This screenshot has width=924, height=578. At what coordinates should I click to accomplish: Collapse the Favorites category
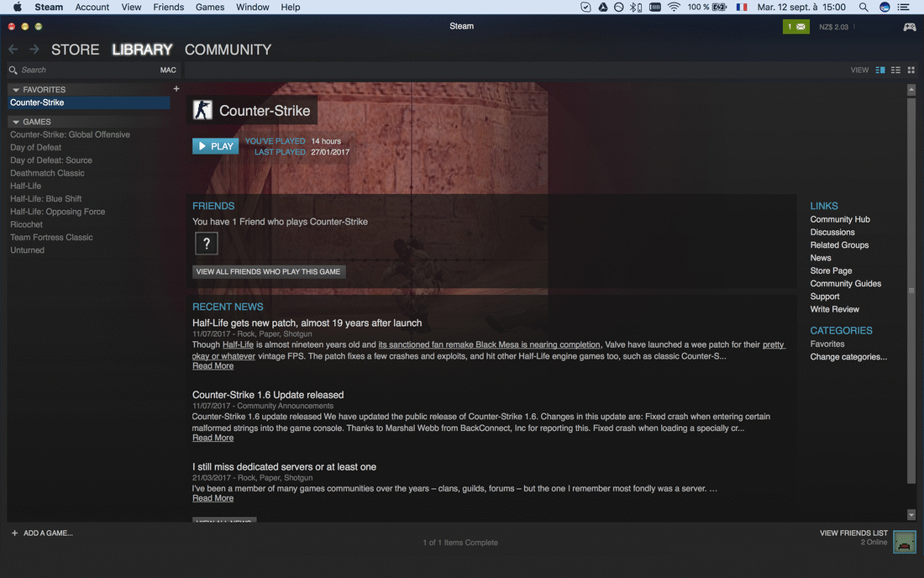point(16,90)
